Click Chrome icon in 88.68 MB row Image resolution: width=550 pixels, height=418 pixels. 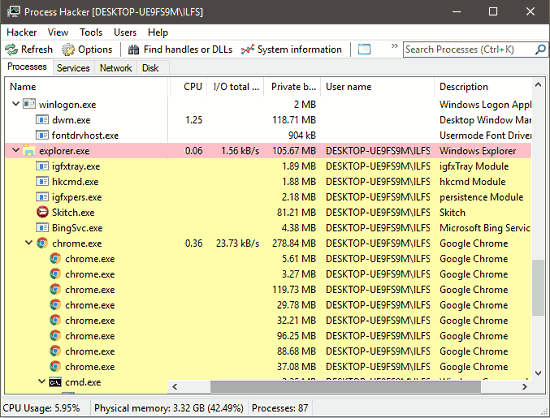point(55,351)
